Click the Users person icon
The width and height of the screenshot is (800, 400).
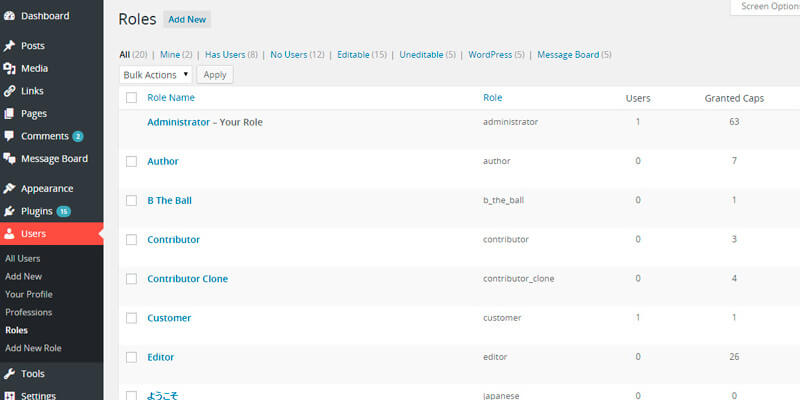pyautogui.click(x=9, y=234)
